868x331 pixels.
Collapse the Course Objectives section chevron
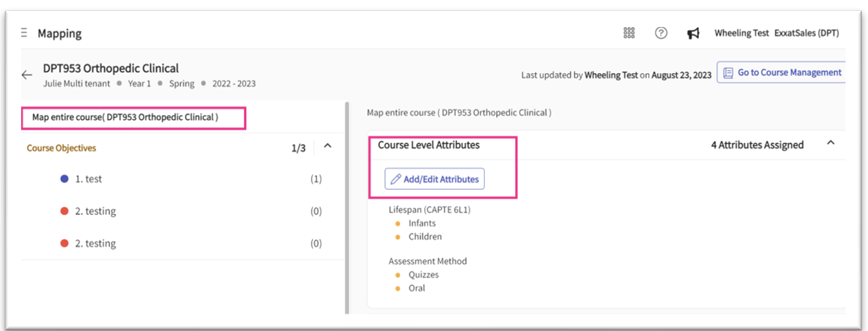point(328,146)
